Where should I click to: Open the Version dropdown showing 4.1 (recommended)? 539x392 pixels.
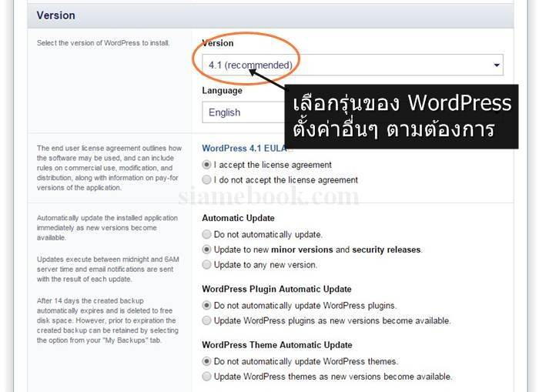point(353,65)
